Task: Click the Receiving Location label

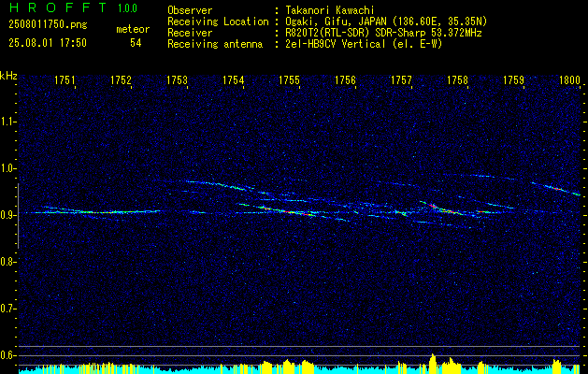Action: [x=218, y=22]
